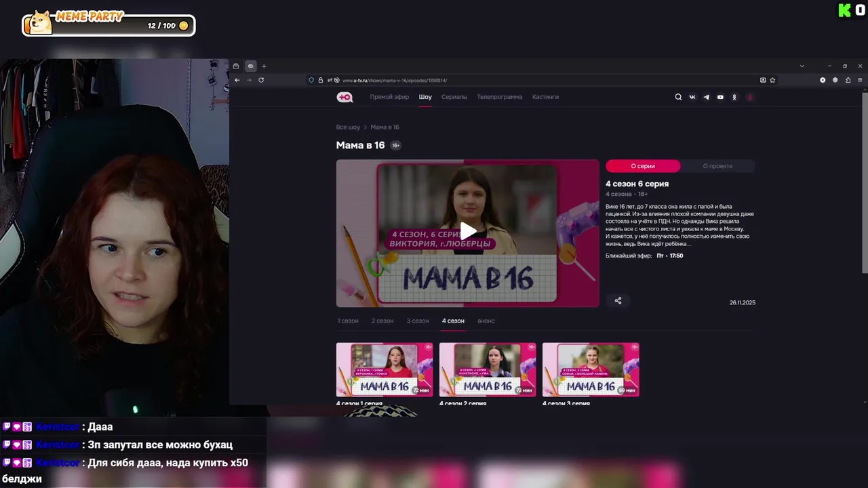Open Прямой эфир in site navigation

pyautogui.click(x=389, y=97)
